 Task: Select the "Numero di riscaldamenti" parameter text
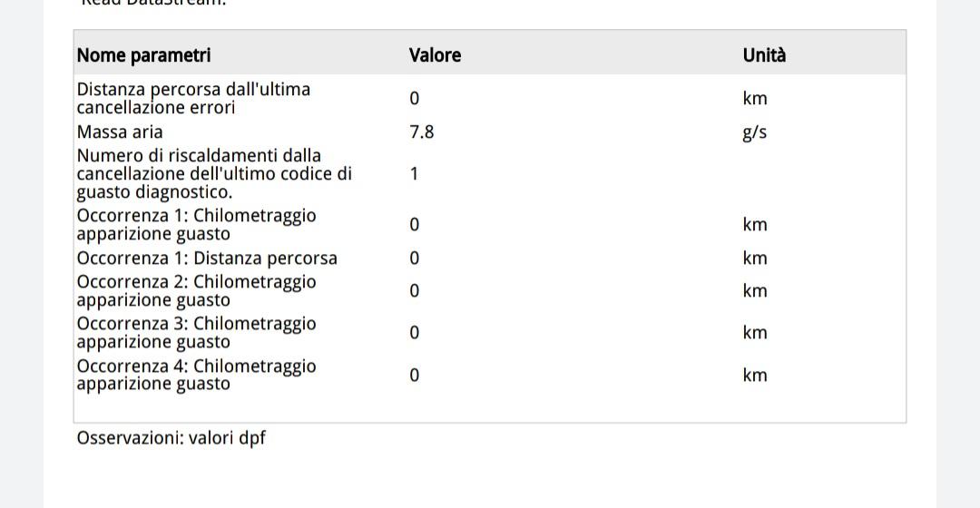pos(214,173)
